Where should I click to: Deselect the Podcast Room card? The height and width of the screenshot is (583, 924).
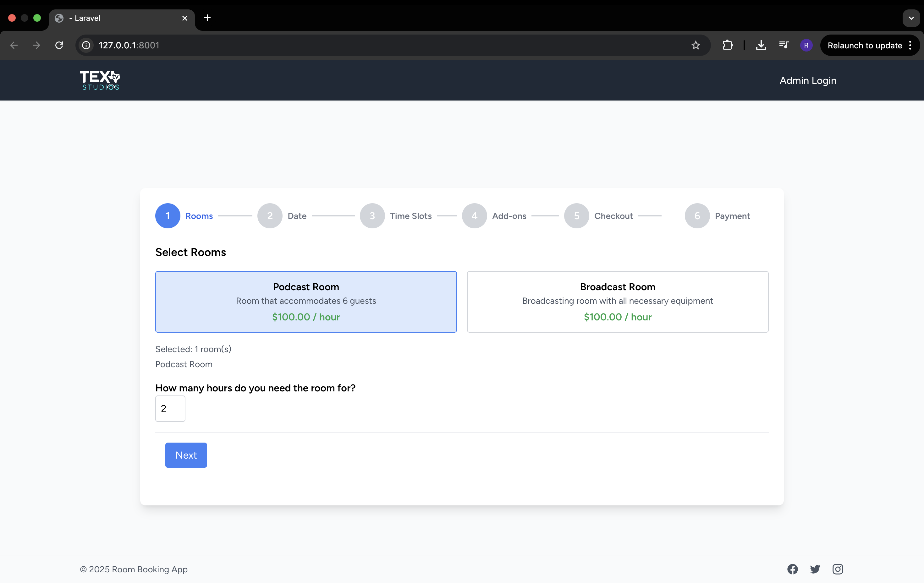coord(306,302)
